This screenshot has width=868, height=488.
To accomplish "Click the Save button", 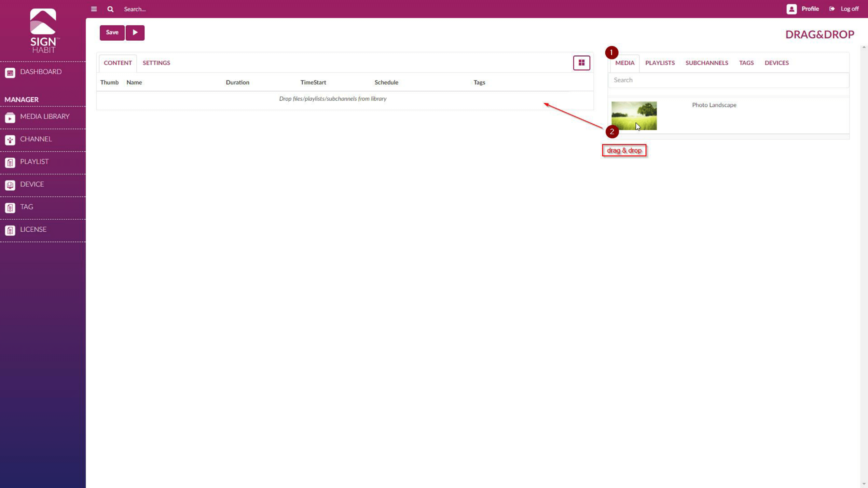I will tap(112, 33).
